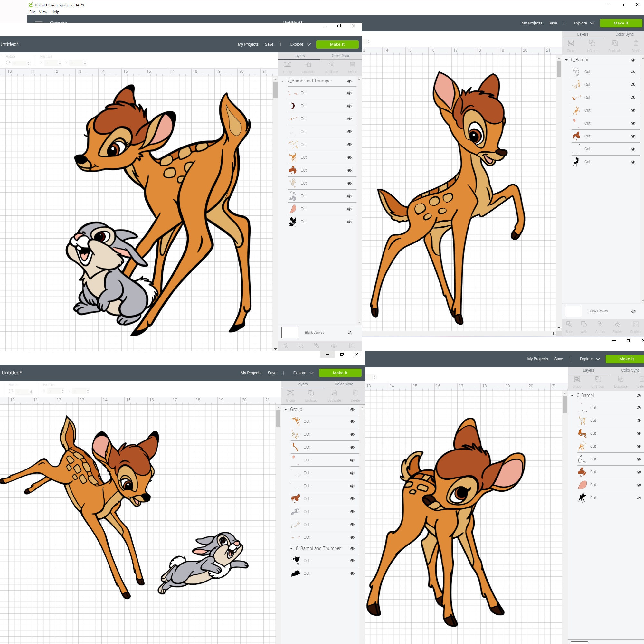The height and width of the screenshot is (644, 644).
Task: Toggle eye icon on the top-level Group row
Action: click(x=352, y=410)
